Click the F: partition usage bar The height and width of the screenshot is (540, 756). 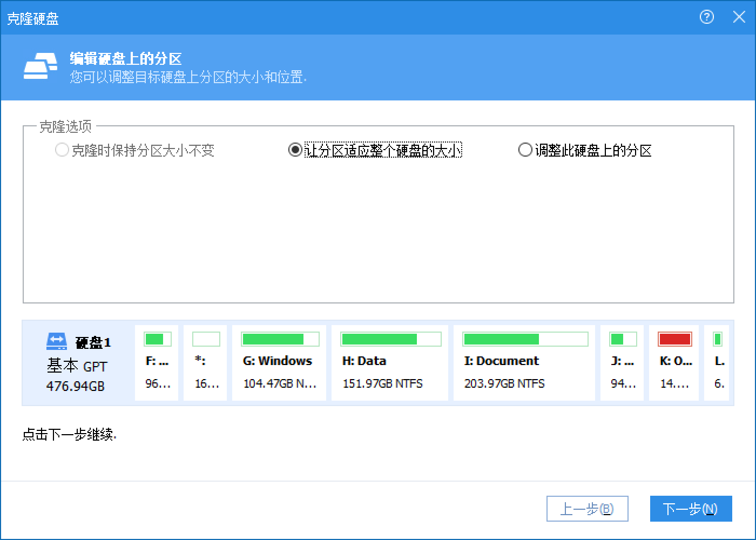tap(158, 339)
